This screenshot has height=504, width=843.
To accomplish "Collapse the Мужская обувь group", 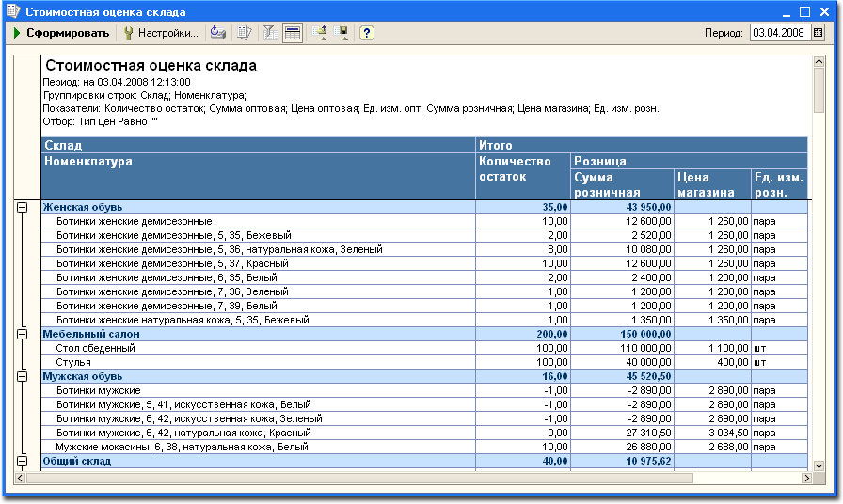I will (22, 376).
